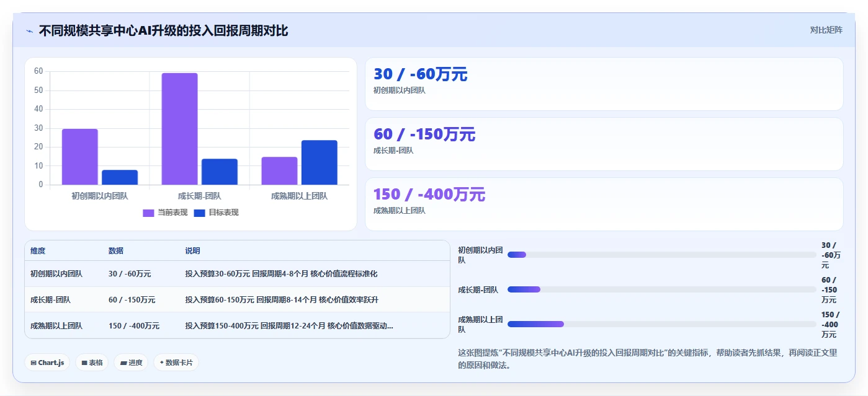Toggle the 目标表现 blue legend swatch

coord(199,213)
